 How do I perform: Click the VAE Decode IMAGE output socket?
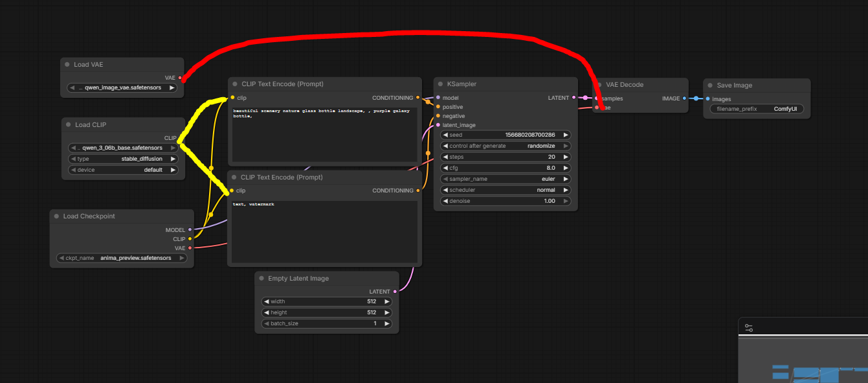coord(685,99)
